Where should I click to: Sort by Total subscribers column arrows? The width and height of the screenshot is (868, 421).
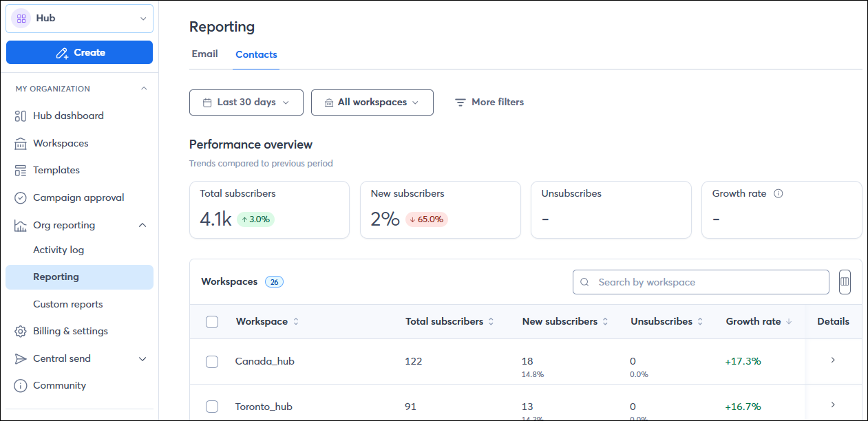(x=491, y=322)
